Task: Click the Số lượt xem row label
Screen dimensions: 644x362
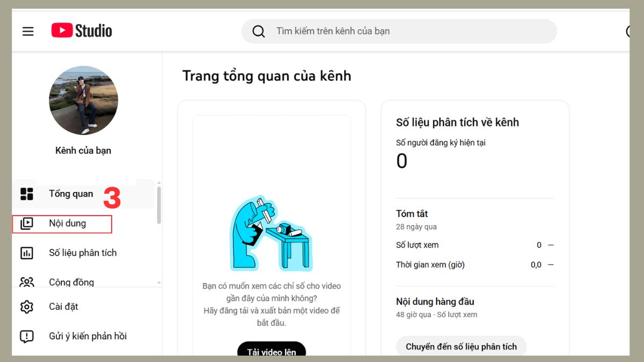Action: (x=417, y=245)
